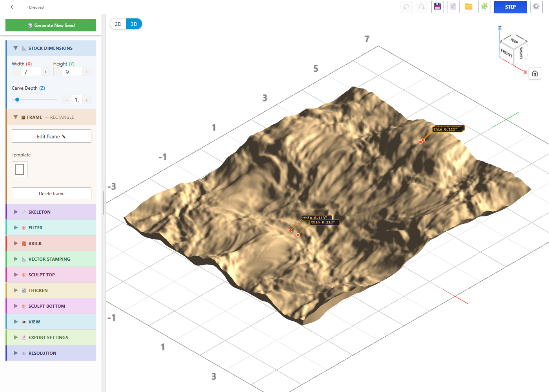Click the Width value input field

[x=31, y=72]
